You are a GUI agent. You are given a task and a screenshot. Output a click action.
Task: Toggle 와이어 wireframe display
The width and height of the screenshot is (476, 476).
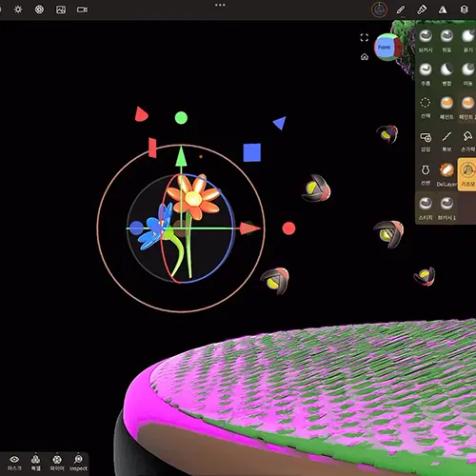pyautogui.click(x=57, y=463)
